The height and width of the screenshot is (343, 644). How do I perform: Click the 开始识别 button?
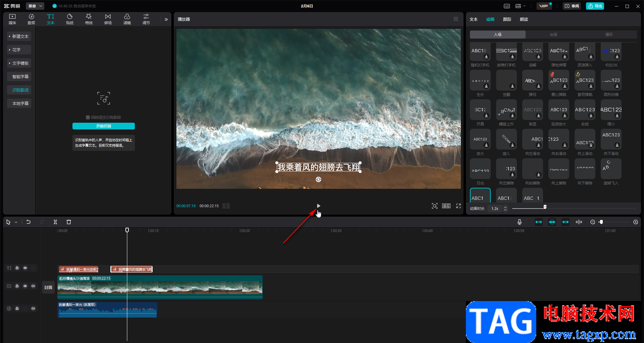(104, 126)
